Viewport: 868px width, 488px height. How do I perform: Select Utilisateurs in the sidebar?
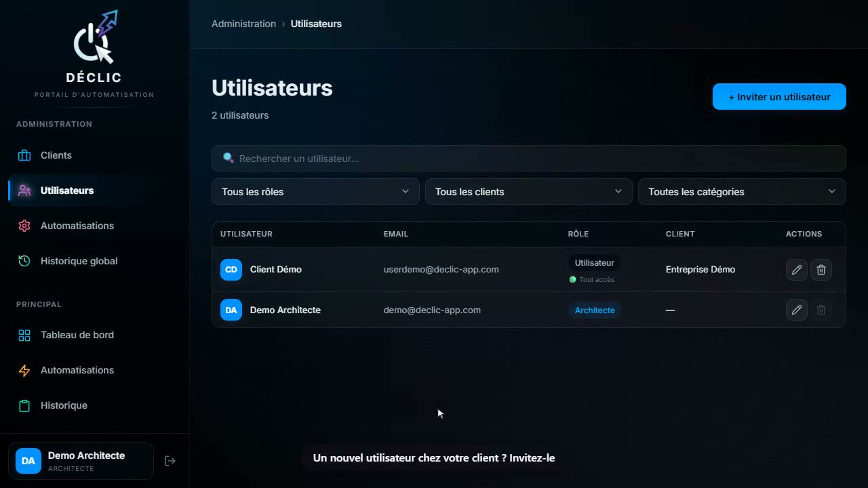tap(94, 190)
